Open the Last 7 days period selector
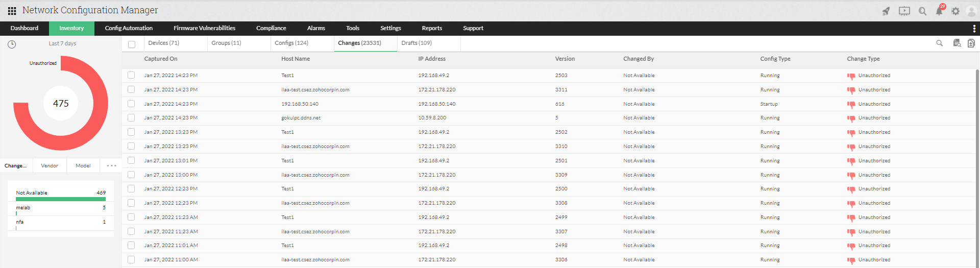The height and width of the screenshot is (268, 980). pyautogui.click(x=62, y=44)
